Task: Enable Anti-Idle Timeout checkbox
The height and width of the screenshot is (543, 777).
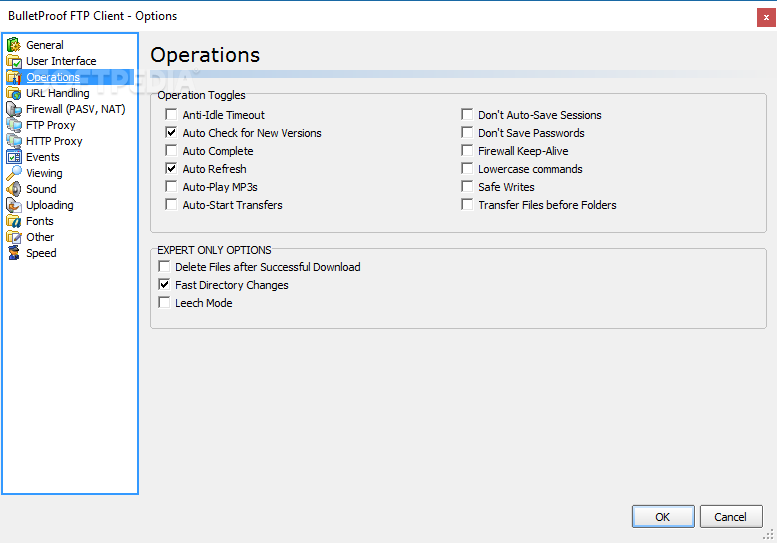Action: tap(171, 114)
